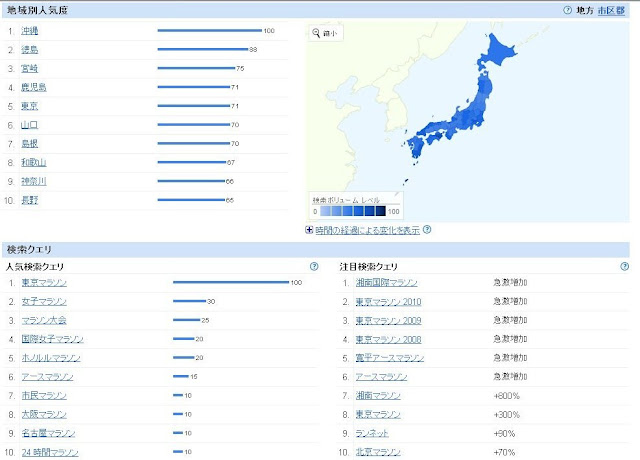Open 東京マラソン 2010 rising query

point(388,301)
